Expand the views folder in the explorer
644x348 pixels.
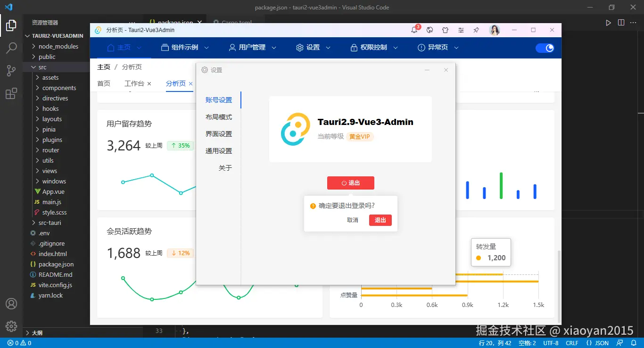(x=49, y=171)
